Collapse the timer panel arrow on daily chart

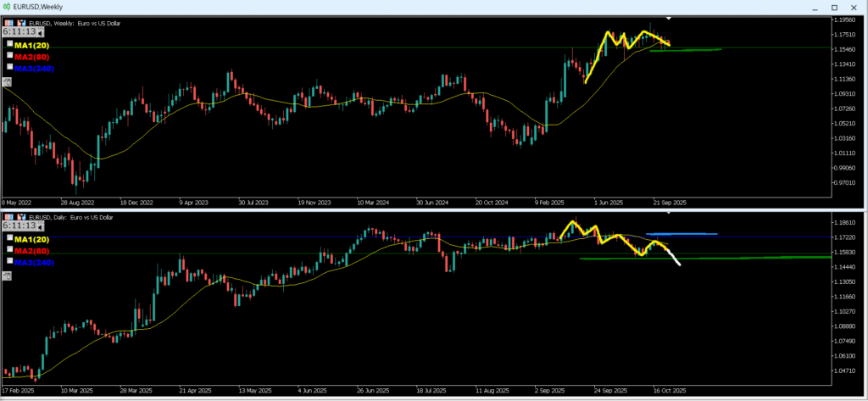click(42, 227)
